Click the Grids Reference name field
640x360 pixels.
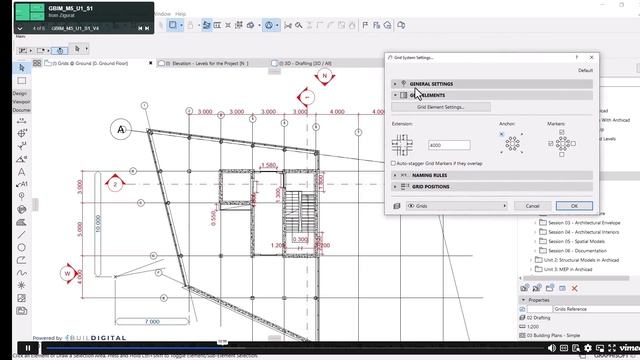click(597, 309)
